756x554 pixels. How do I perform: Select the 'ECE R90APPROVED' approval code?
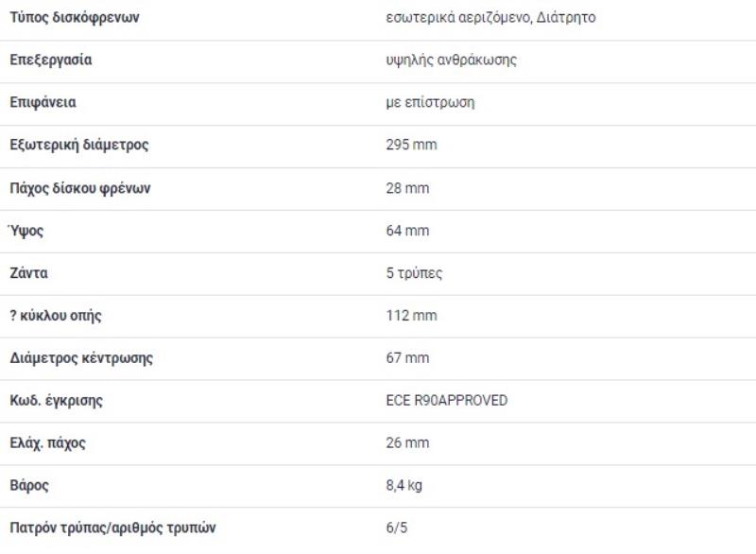[x=446, y=401]
